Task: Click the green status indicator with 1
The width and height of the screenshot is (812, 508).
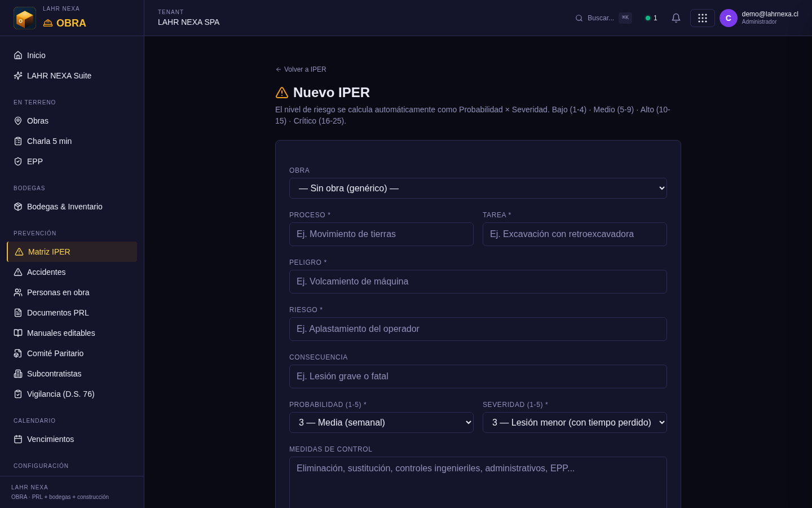Action: (x=651, y=18)
